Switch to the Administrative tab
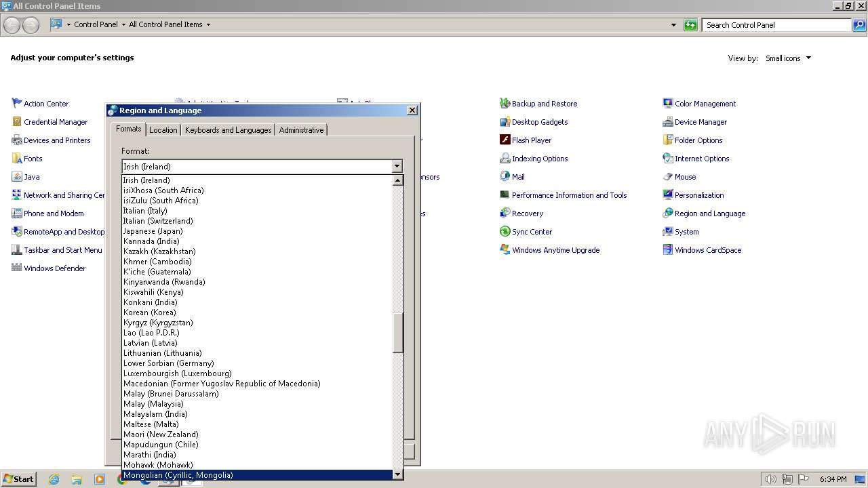Image resolution: width=868 pixels, height=488 pixels. (x=301, y=130)
